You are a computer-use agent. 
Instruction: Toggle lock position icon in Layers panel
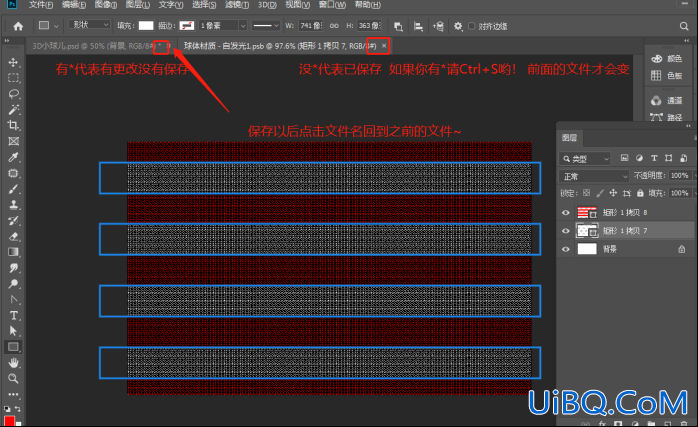(x=613, y=193)
